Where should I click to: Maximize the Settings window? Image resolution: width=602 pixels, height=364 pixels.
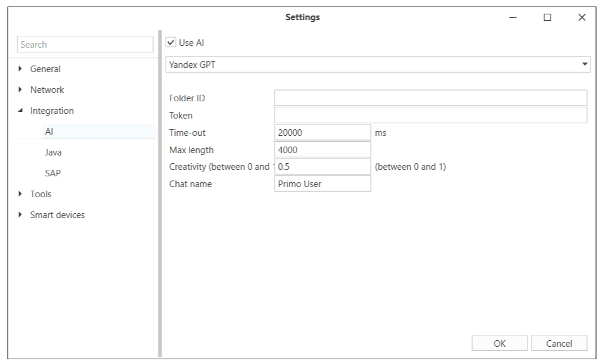[x=547, y=18]
